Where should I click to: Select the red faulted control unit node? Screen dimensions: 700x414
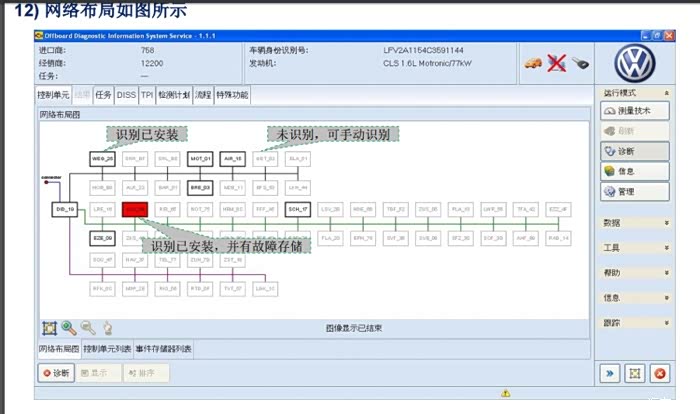(x=135, y=209)
